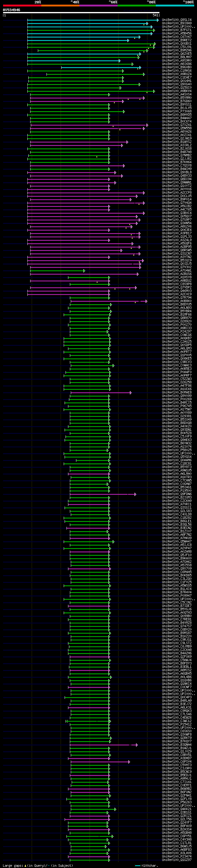Click the UniRef100_Q7U9P7 label

(x=177, y=220)
